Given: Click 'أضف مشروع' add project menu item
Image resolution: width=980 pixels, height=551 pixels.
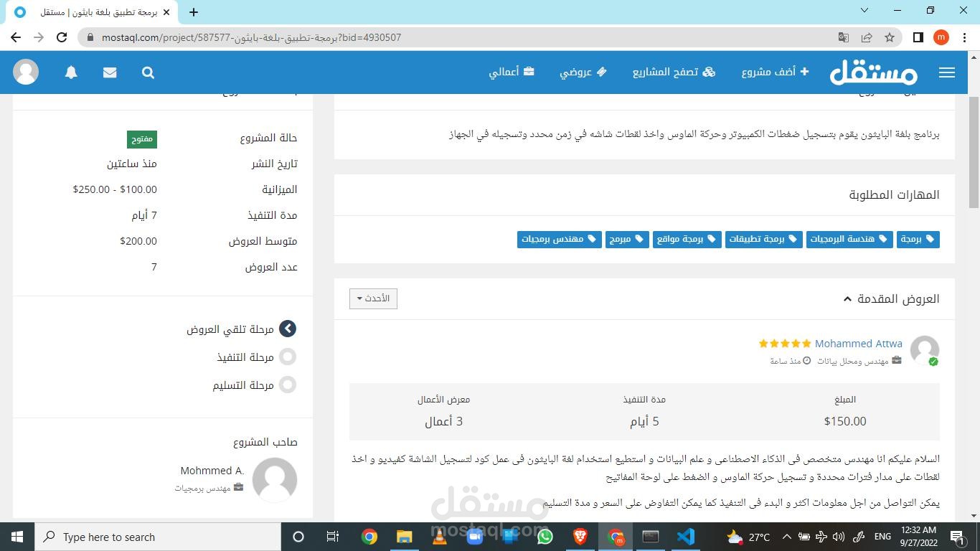Looking at the screenshot, I should [x=775, y=72].
